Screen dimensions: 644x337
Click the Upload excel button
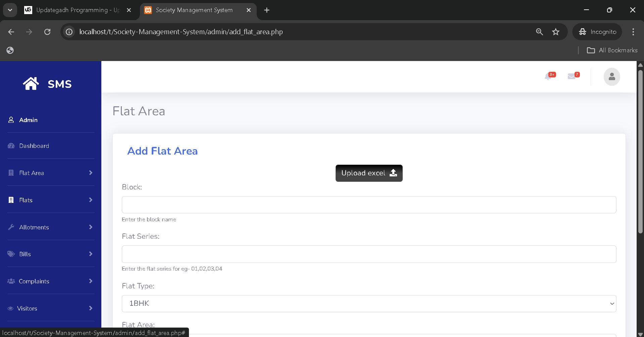pos(369,173)
